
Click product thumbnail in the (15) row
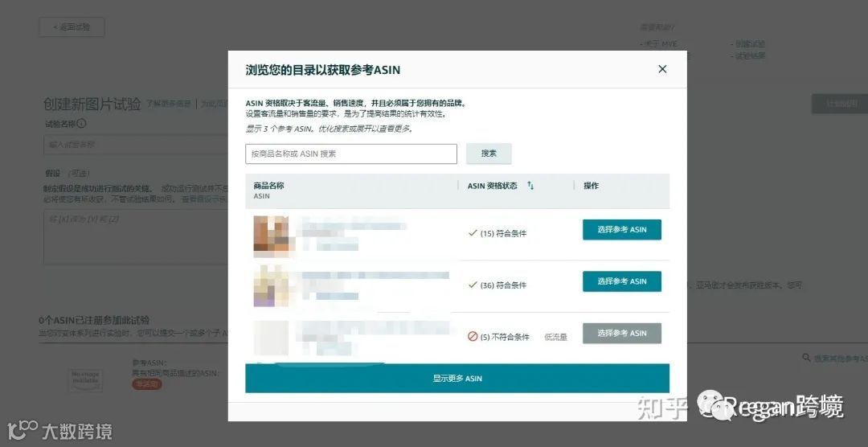272,236
